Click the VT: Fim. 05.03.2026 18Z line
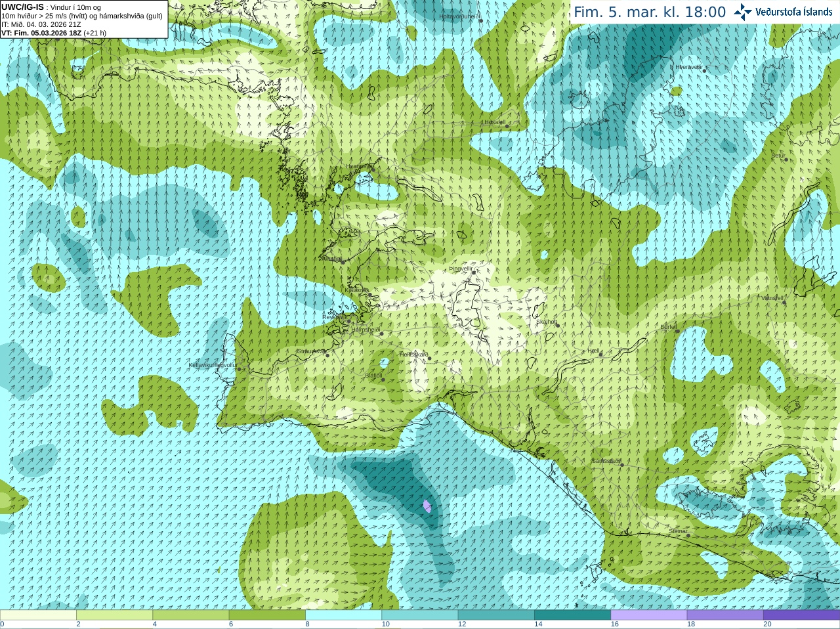The image size is (840, 629). [x=54, y=33]
